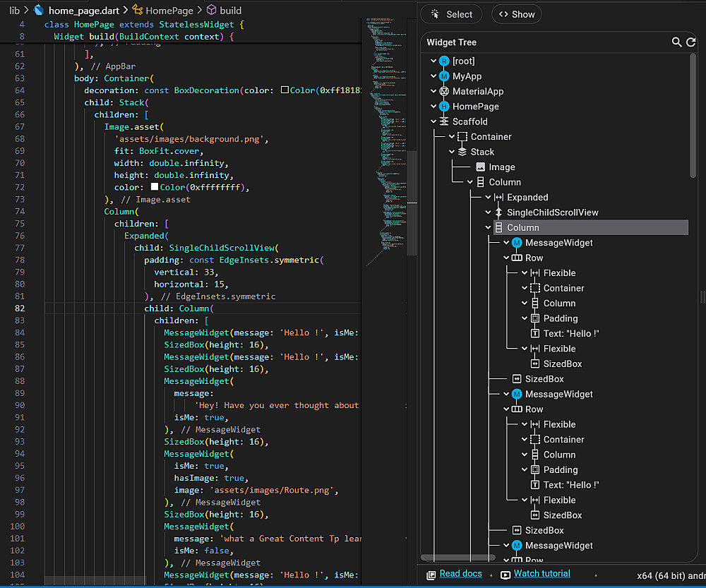Viewport: 706px width, 588px height.
Task: Click the SingleChildScrollView vertical arrows icon
Action: [x=498, y=212]
